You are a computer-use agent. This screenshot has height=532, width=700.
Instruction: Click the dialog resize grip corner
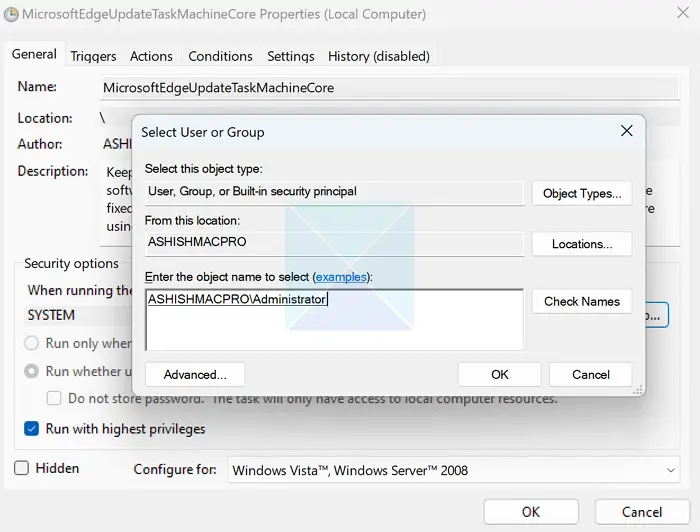638,390
